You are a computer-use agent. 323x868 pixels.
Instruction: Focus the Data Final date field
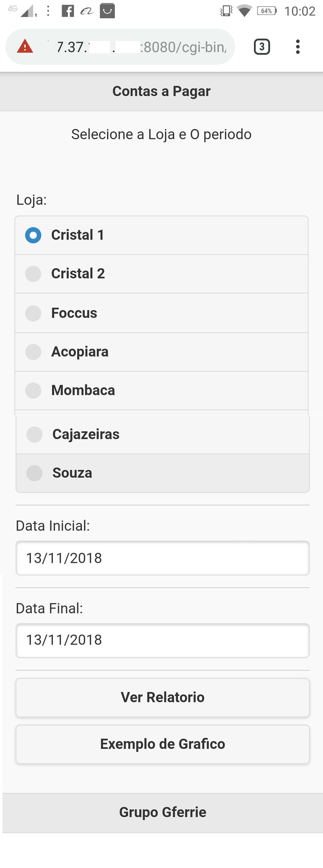coord(162,640)
